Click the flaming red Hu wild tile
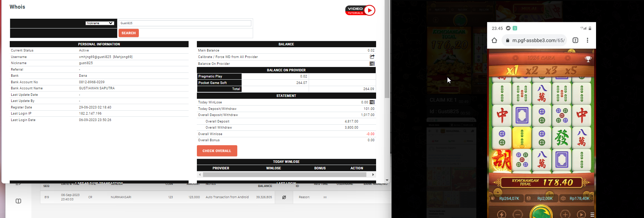Image resolution: width=644 pixels, height=218 pixels. pyautogui.click(x=502, y=160)
